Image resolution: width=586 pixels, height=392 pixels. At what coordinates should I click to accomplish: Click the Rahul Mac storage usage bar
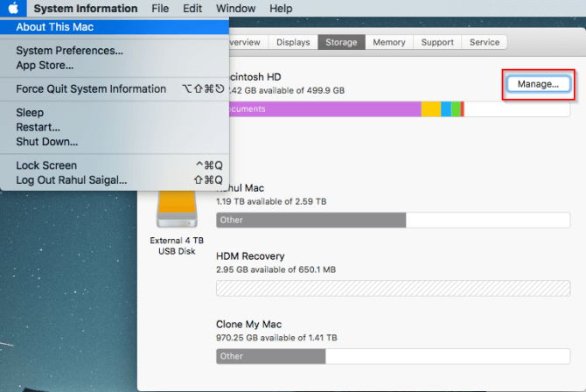point(393,220)
